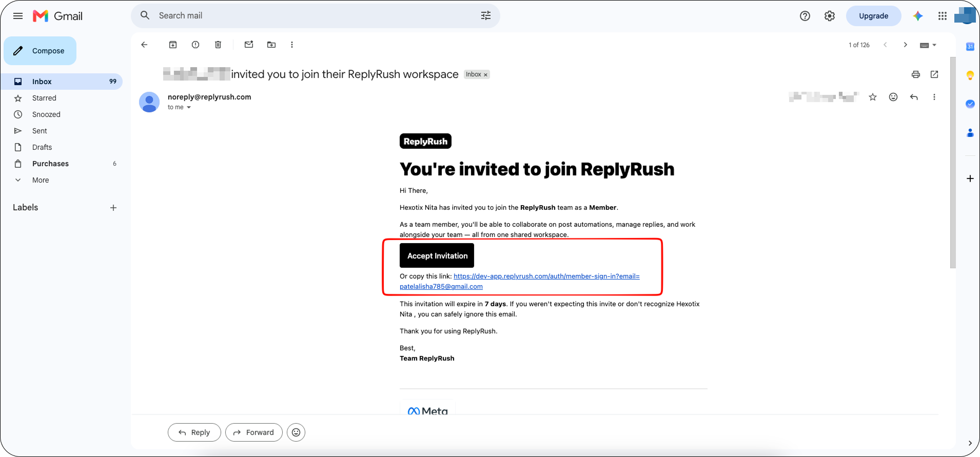Open Google Keep side panel
980x457 pixels.
point(970,75)
